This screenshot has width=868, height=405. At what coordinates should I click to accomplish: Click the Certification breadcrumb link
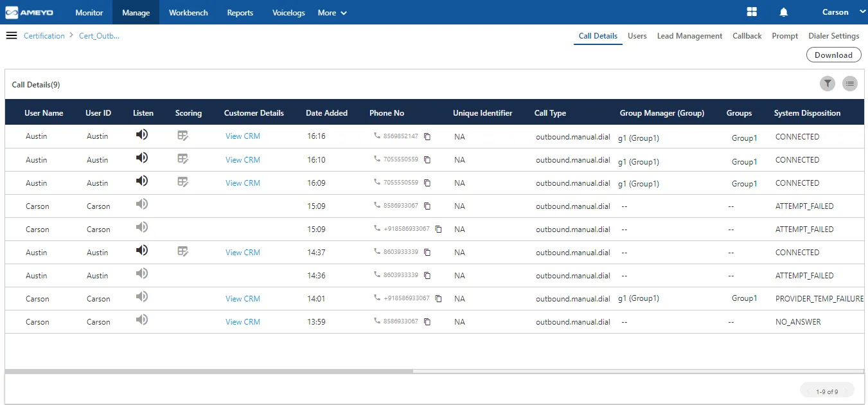pyautogui.click(x=44, y=36)
